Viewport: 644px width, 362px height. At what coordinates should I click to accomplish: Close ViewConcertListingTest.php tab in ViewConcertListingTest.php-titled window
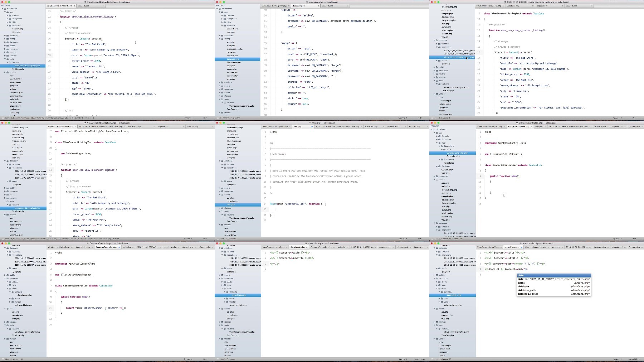(75, 6)
